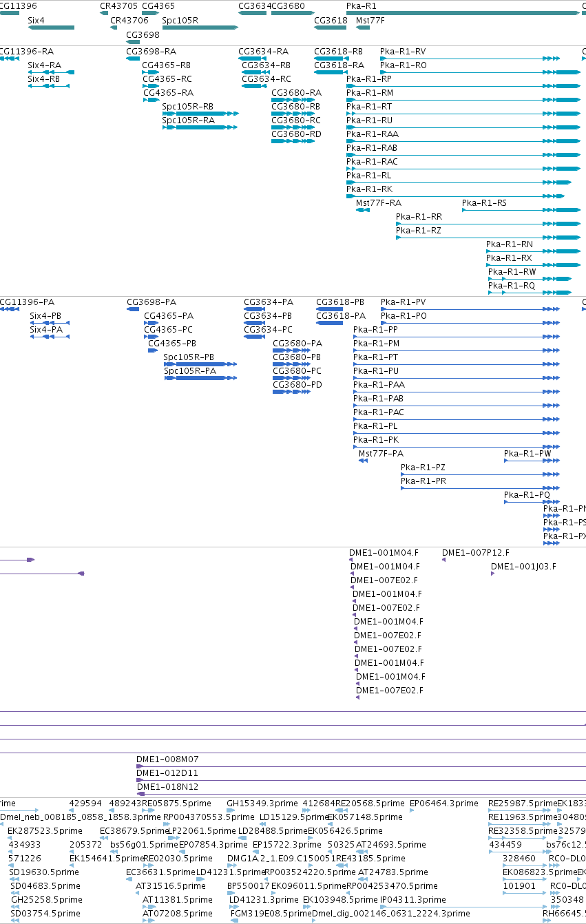
Task: Select transcript Pka-R1-RS
Action: point(484,203)
